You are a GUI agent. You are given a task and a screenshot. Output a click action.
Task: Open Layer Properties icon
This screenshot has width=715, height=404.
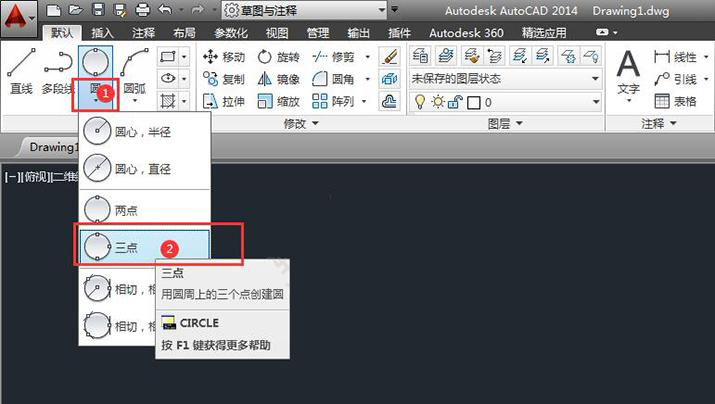point(420,56)
